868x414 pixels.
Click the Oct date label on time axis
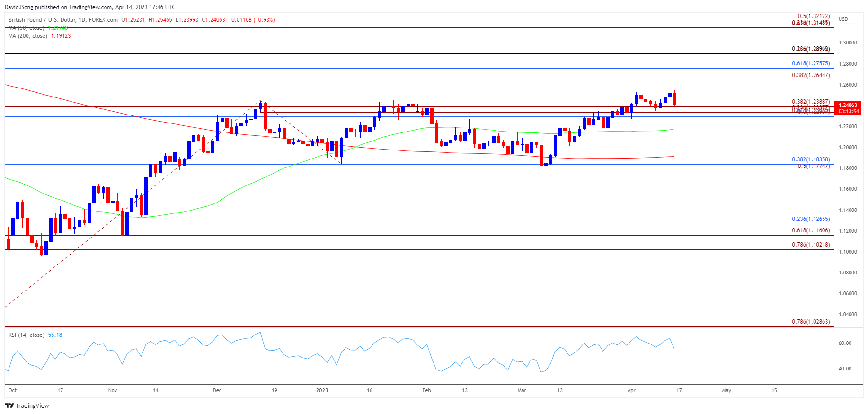(13, 390)
